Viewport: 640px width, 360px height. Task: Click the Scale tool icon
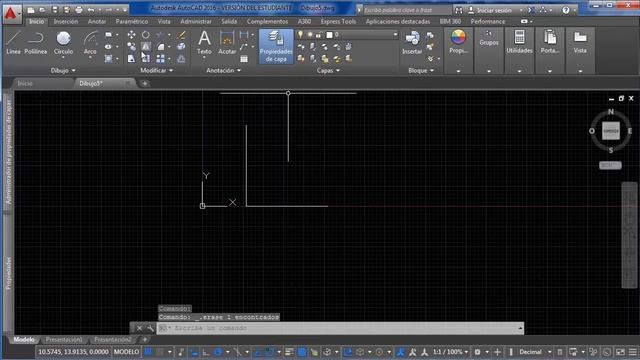point(146,59)
